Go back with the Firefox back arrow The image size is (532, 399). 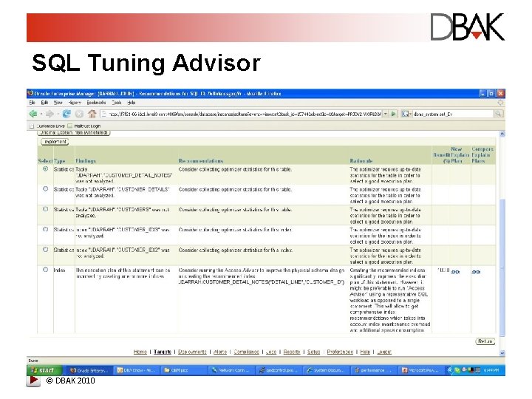point(33,114)
